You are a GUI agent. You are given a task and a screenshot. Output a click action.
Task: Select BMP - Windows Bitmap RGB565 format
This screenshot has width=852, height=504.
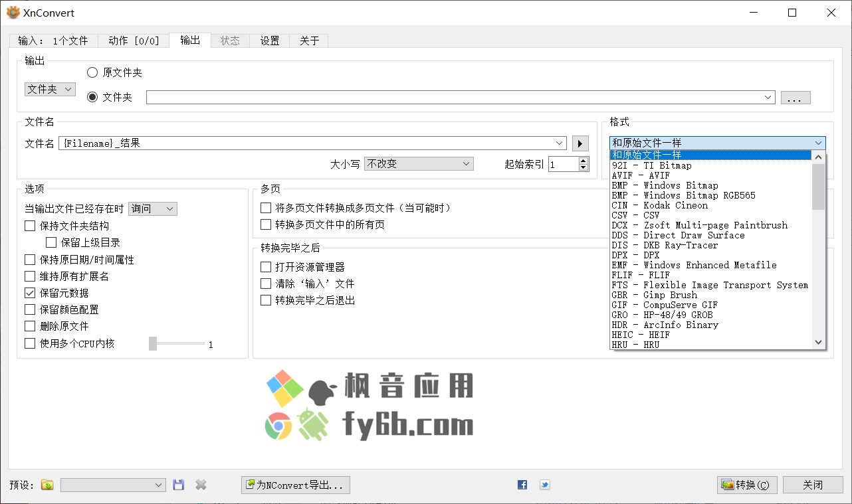coord(711,195)
